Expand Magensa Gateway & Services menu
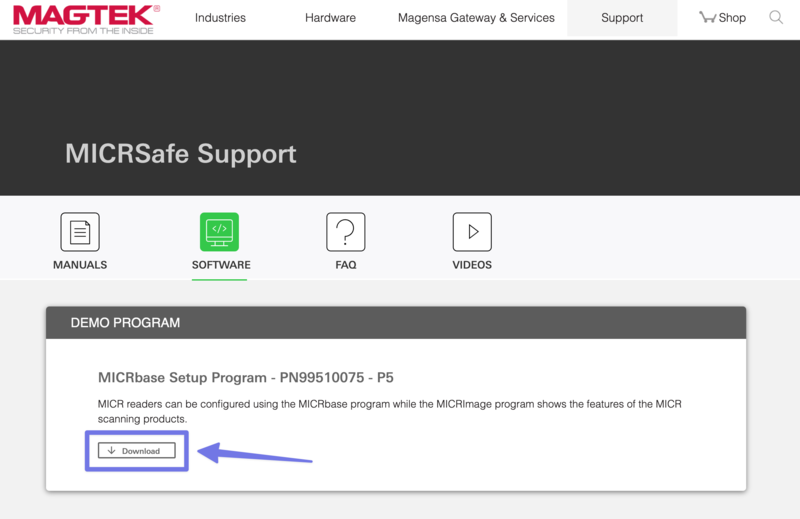 (x=476, y=18)
